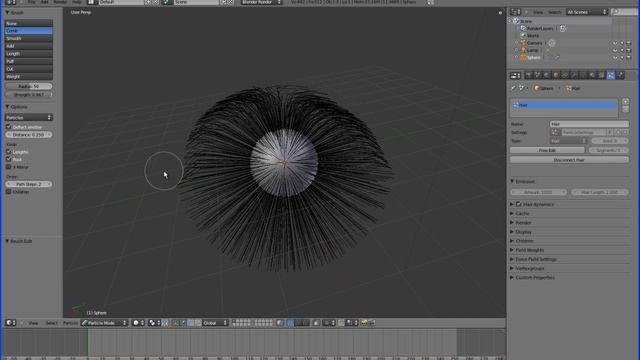Click the brush Strength slider
The width and height of the screenshot is (640, 360).
29,94
